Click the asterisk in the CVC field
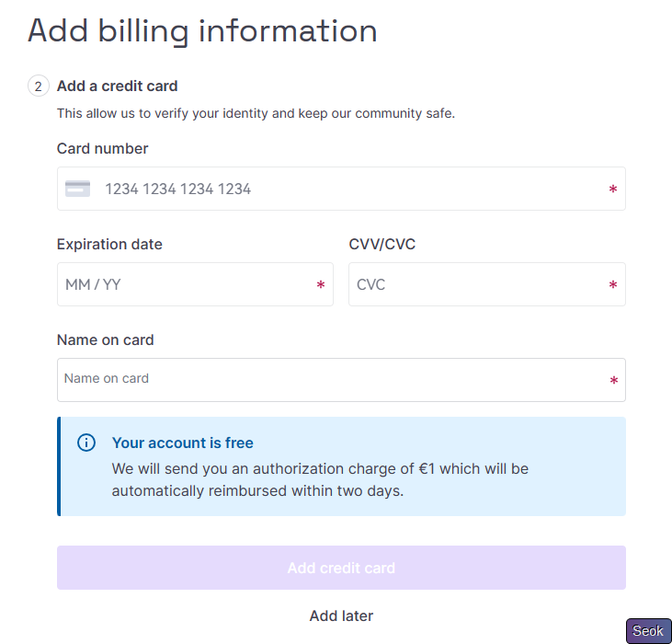672x644 pixels. click(x=613, y=285)
